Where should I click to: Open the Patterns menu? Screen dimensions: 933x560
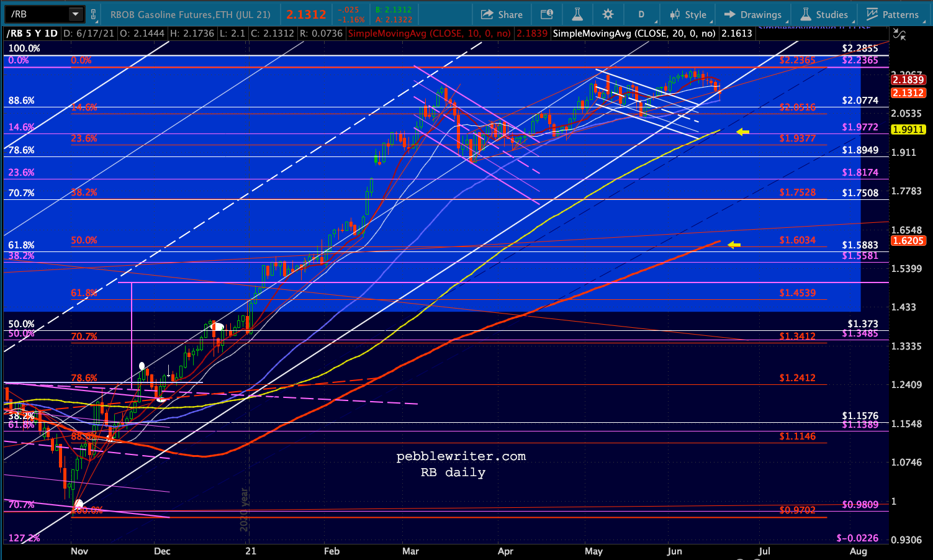893,14
